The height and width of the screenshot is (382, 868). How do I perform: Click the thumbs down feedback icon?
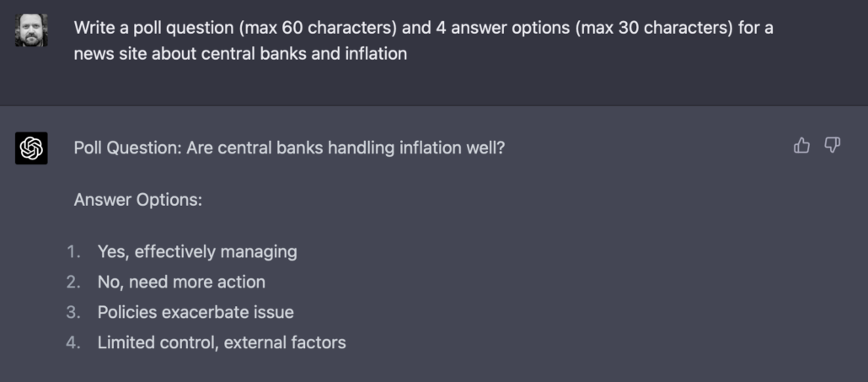[x=833, y=146]
